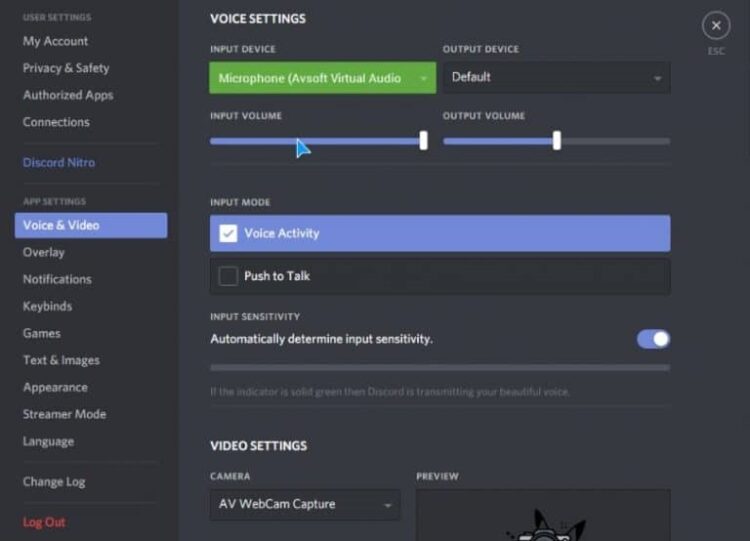Check the Push to Talk checkbox
The width and height of the screenshot is (750, 541).
228,276
